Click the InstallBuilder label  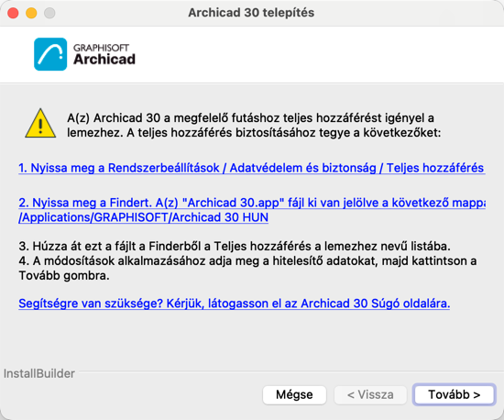point(38,373)
